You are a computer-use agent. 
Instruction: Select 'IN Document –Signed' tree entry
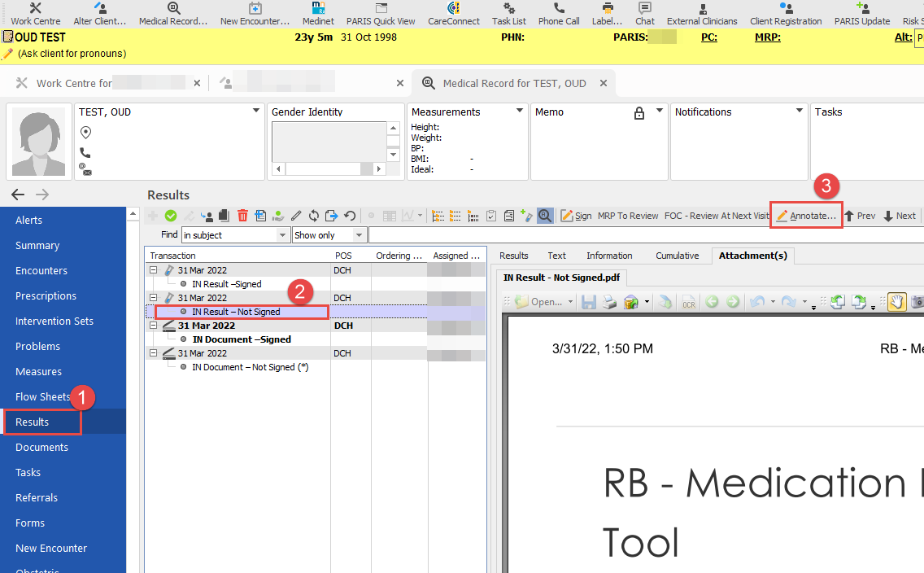coord(242,339)
